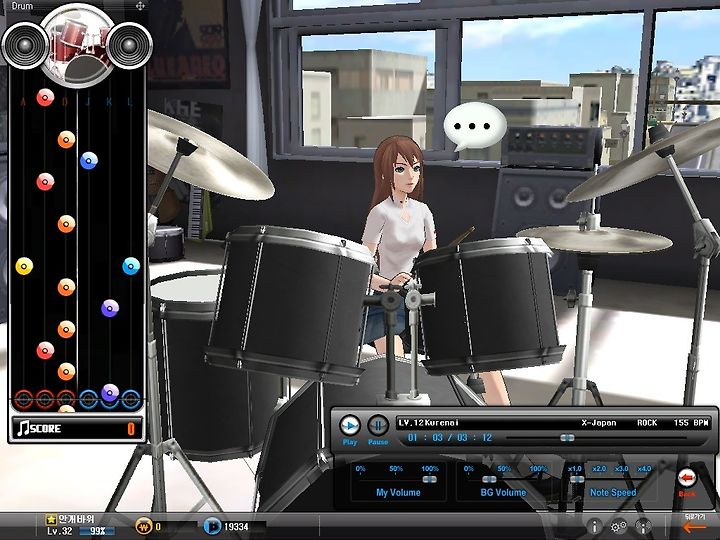Click the 155 BPM tempo readout

point(692,423)
